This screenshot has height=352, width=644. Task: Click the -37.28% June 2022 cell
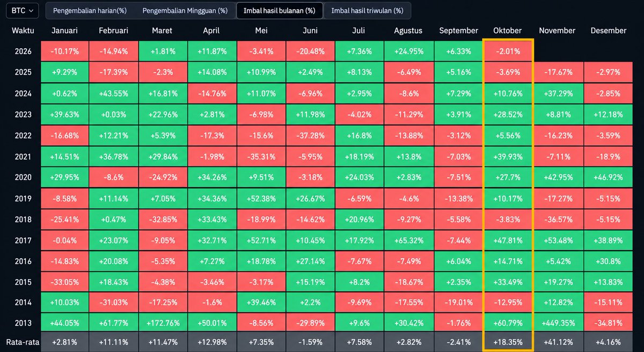(x=310, y=135)
